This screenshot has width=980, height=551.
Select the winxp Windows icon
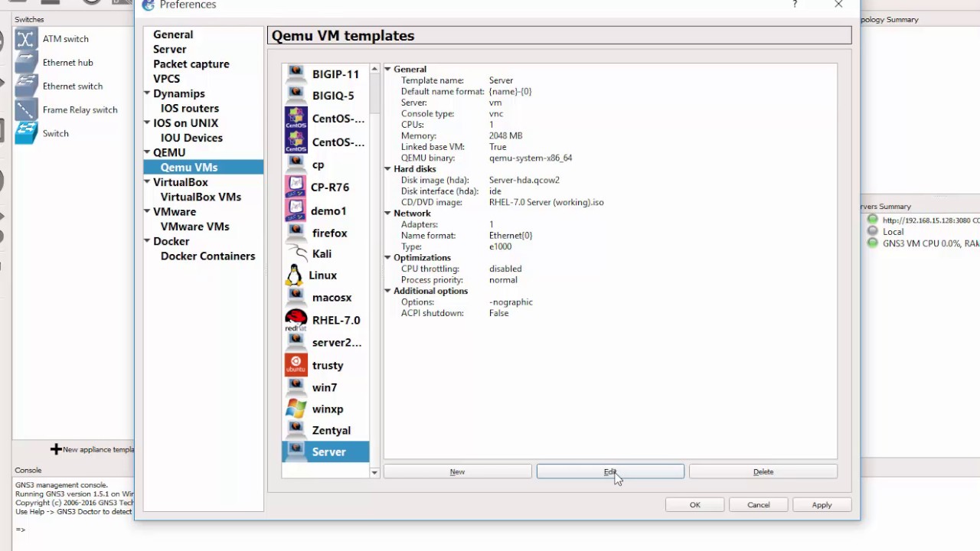click(x=296, y=409)
